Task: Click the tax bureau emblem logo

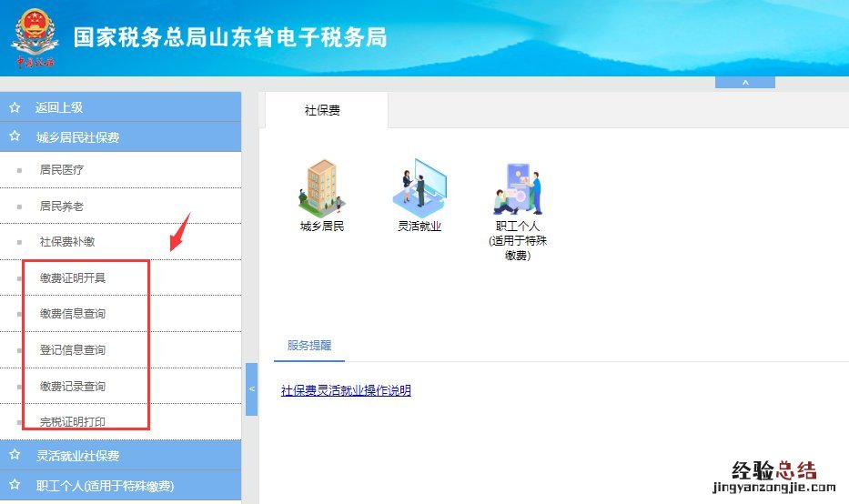Action: (35, 37)
